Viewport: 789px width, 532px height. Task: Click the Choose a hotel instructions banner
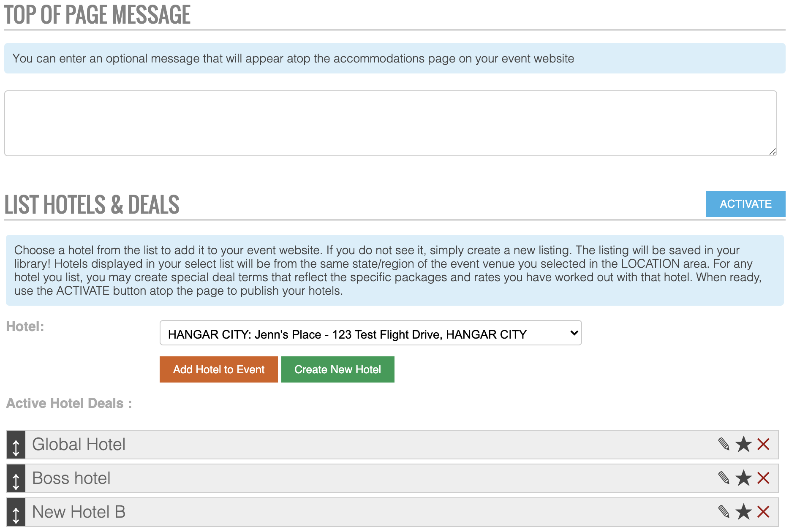click(395, 270)
